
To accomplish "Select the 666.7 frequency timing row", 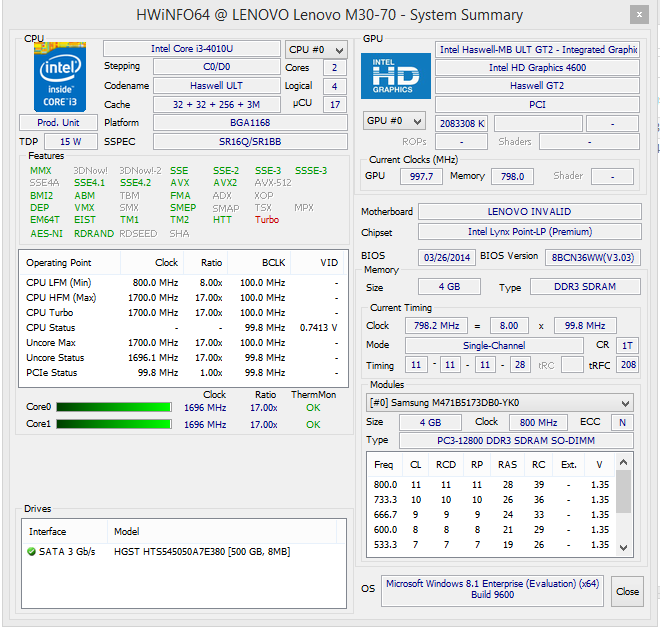I will pos(491,515).
